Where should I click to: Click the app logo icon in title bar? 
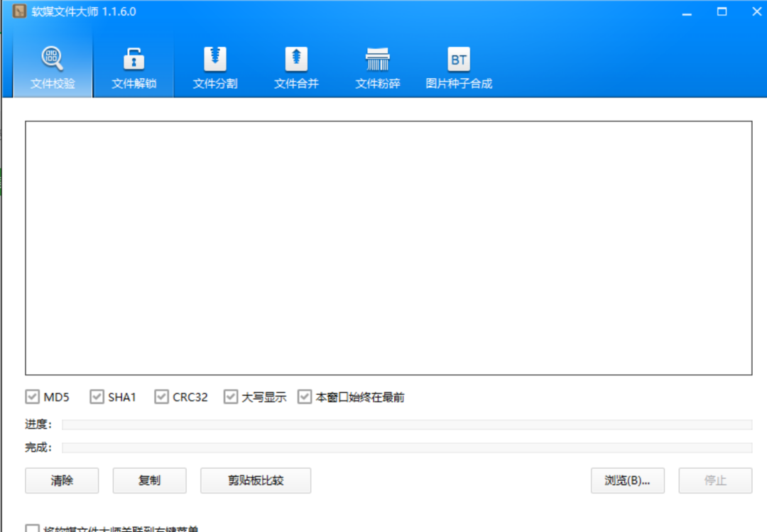(20, 11)
